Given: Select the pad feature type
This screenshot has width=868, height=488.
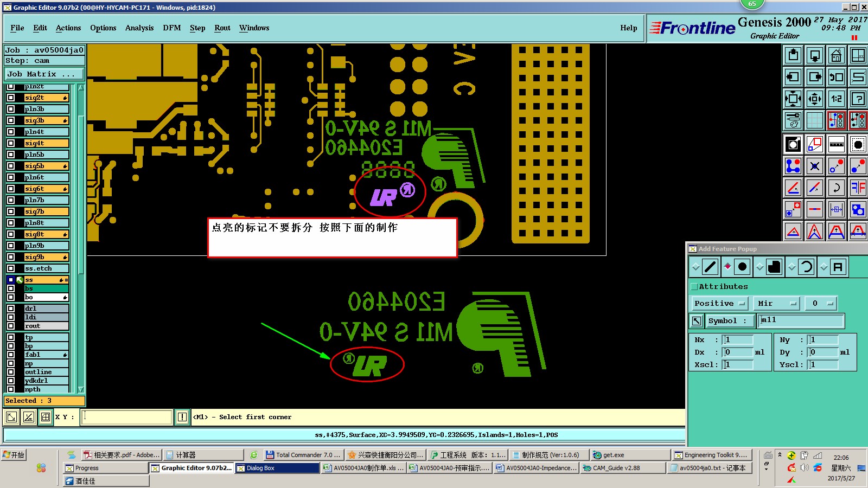Looking at the screenshot, I should click(x=742, y=267).
